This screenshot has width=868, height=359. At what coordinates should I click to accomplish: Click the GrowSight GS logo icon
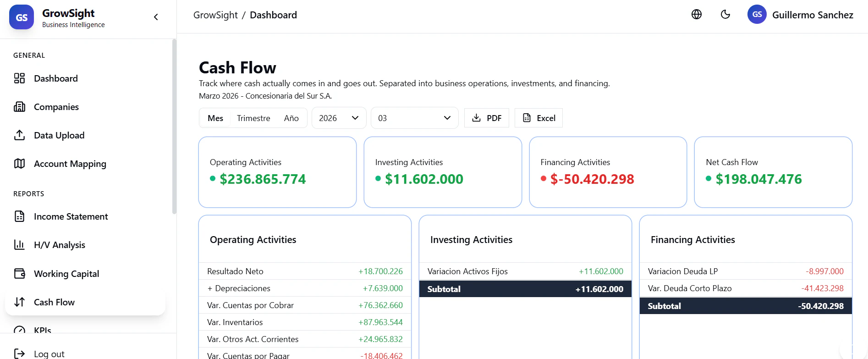click(22, 17)
